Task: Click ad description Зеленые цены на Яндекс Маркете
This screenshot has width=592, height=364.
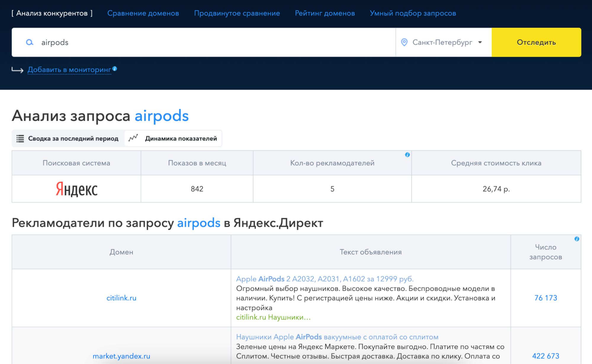Action: click(370, 351)
